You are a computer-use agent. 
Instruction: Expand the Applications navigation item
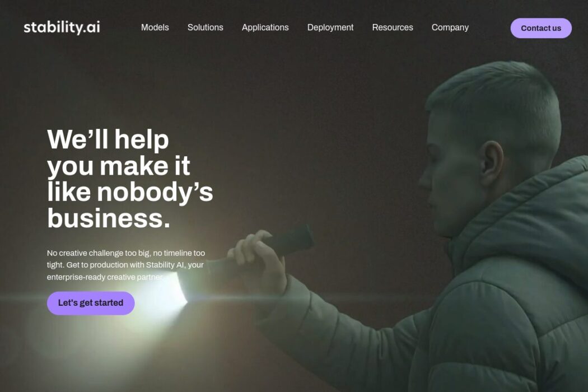[265, 28]
